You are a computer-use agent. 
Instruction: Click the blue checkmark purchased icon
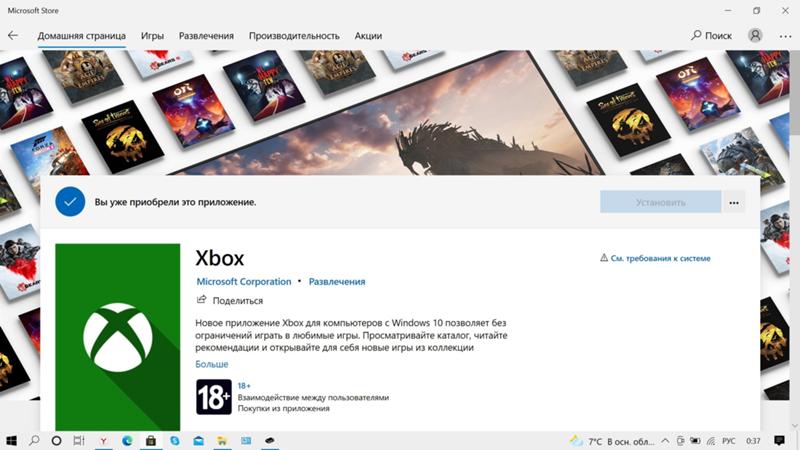tap(70, 202)
